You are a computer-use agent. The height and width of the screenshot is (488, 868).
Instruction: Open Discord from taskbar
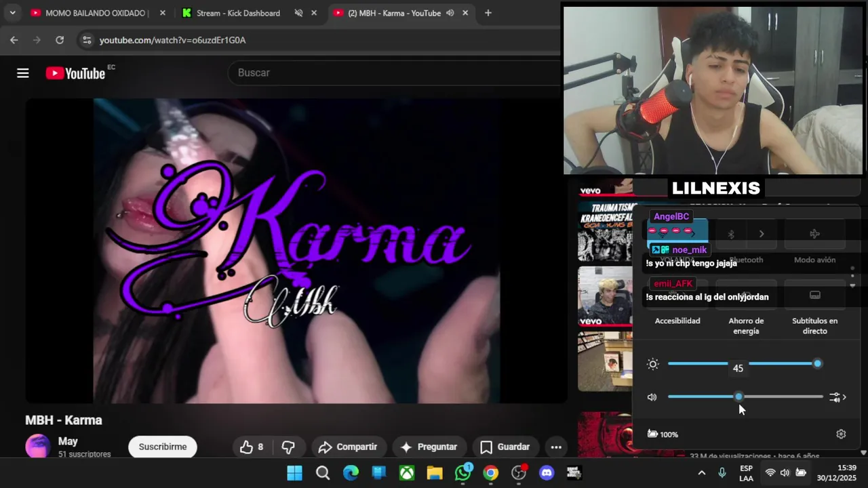click(x=547, y=473)
